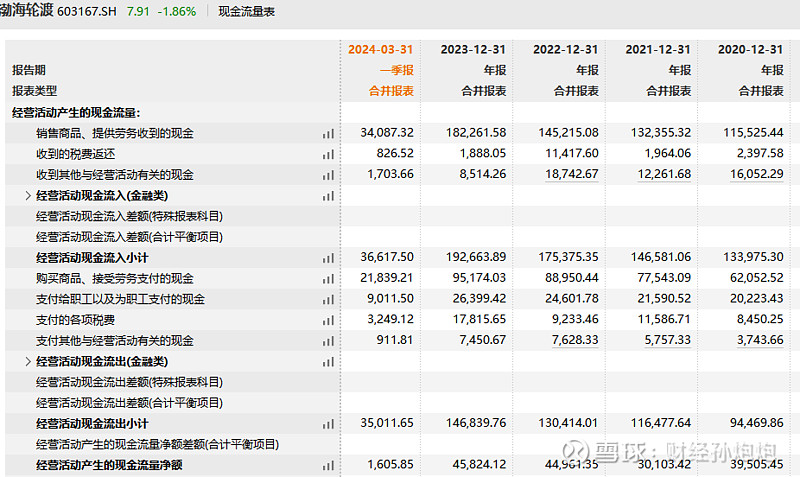Screen dimensions: 800x477
Task: Show chart icon for 经营活动产生的现金流量净额
Action: point(328,465)
